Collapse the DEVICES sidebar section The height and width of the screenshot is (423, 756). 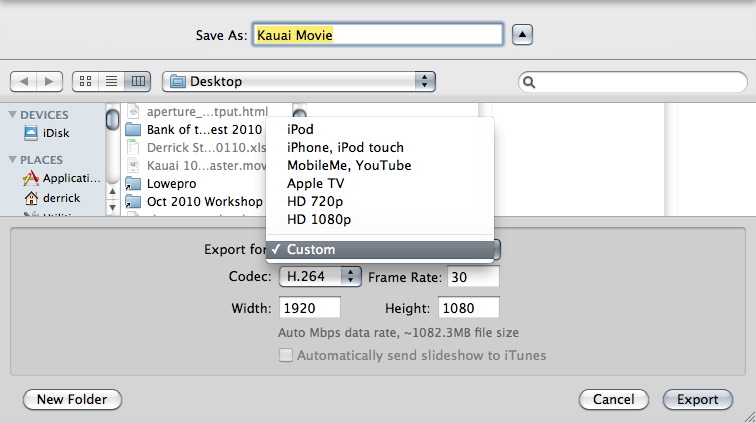[12, 115]
